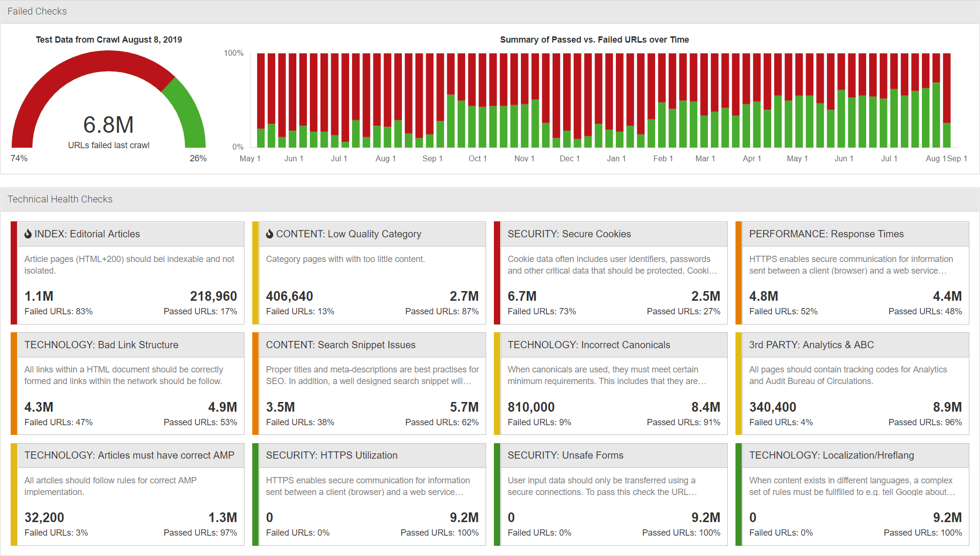Select the TECHNOLOGY: Bad Link Structure card title

pos(101,345)
